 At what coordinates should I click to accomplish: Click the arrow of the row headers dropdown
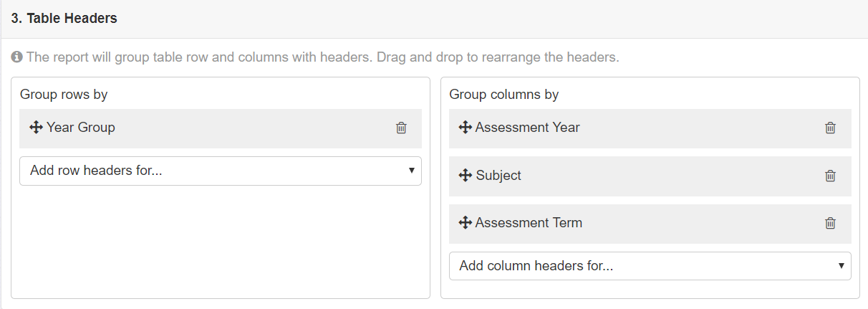pos(411,171)
